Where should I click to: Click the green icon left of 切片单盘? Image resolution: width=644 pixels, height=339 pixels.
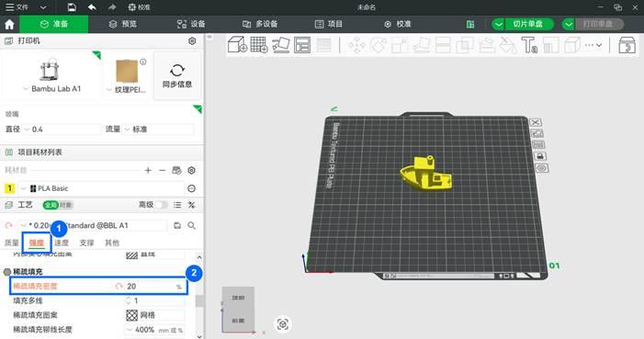pyautogui.click(x=470, y=24)
